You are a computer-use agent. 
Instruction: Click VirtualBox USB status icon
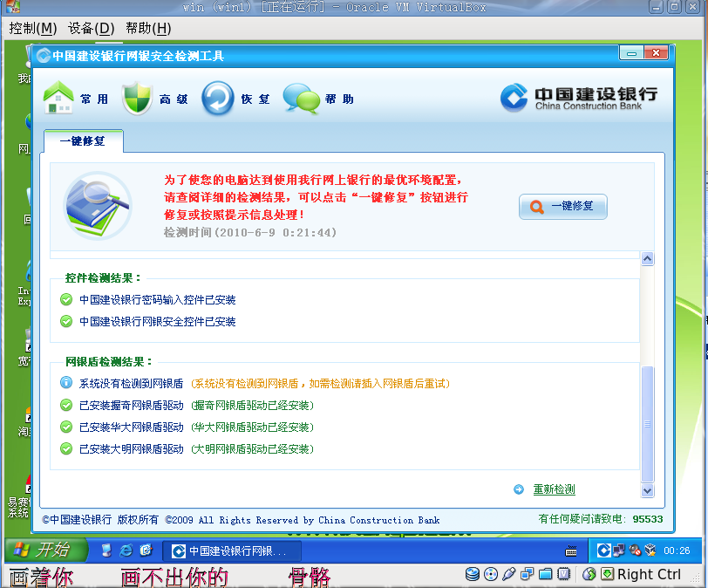(509, 574)
